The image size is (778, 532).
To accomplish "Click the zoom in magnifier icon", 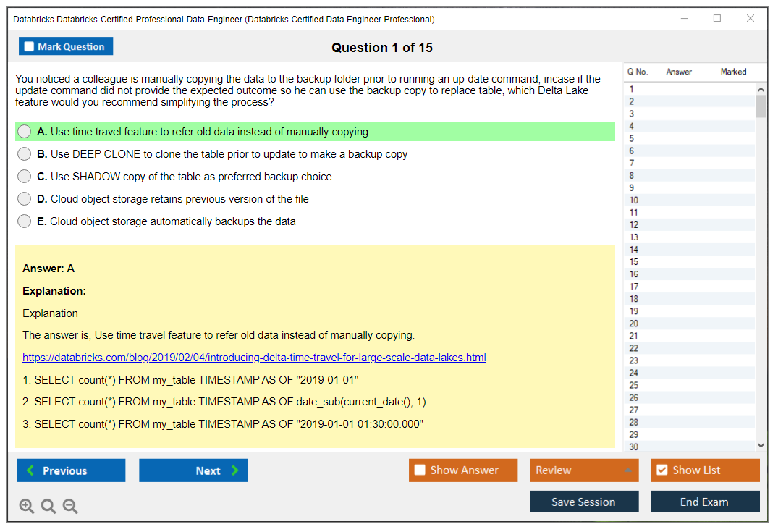I will point(27,507).
